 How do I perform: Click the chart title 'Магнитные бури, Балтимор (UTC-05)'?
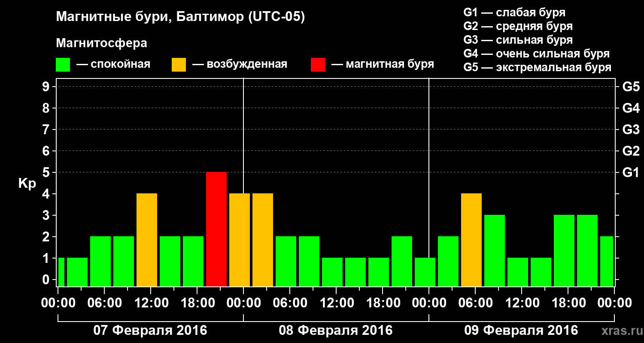pos(180,18)
